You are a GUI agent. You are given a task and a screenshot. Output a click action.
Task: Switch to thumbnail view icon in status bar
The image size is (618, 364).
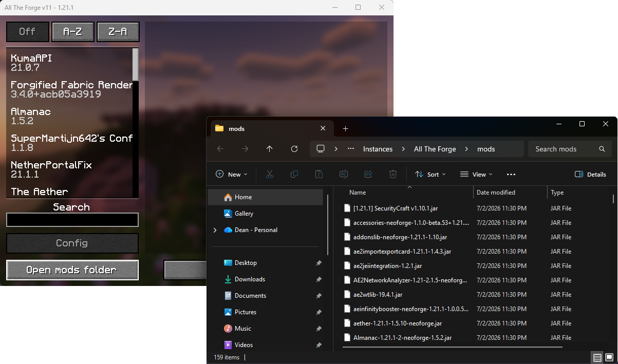(x=609, y=357)
